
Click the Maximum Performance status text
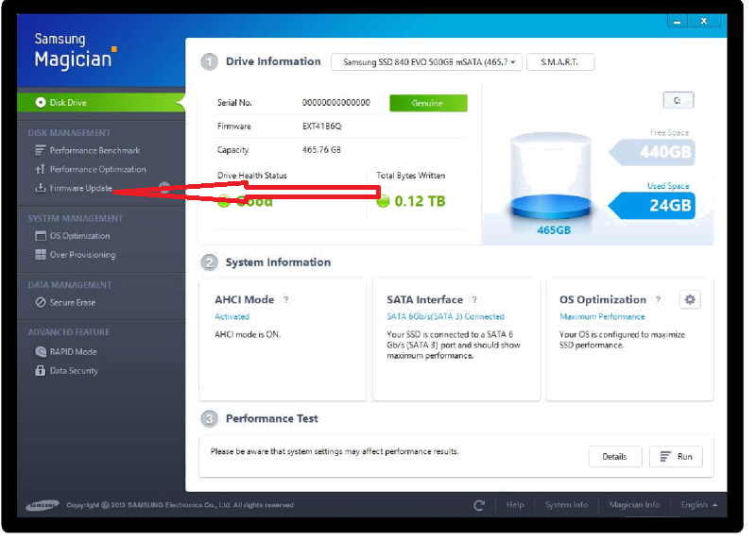(x=602, y=316)
